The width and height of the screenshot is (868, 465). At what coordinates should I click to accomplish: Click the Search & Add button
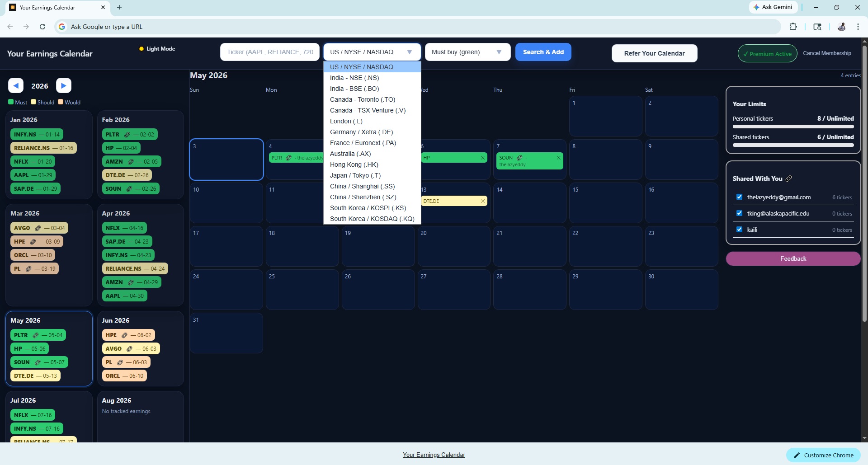pos(543,52)
